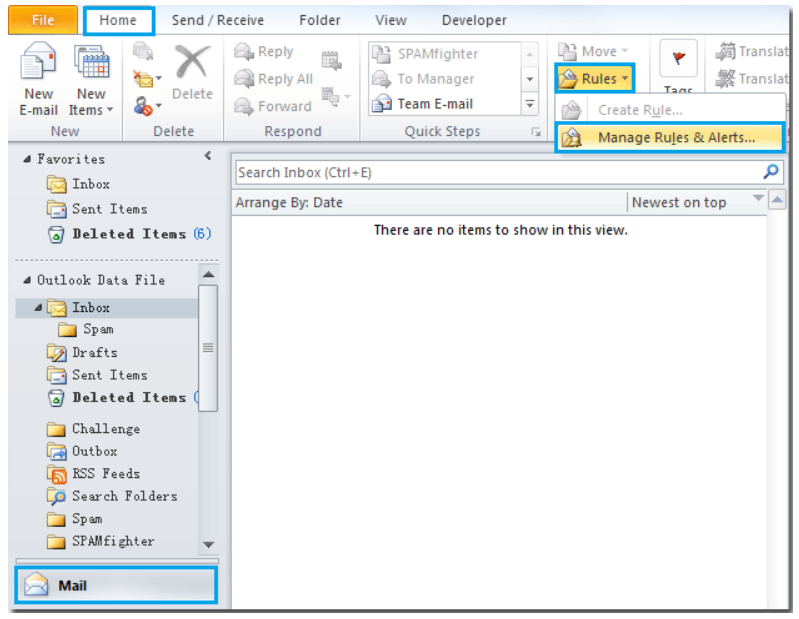Switch to the Send / Receive tab

tap(218, 20)
